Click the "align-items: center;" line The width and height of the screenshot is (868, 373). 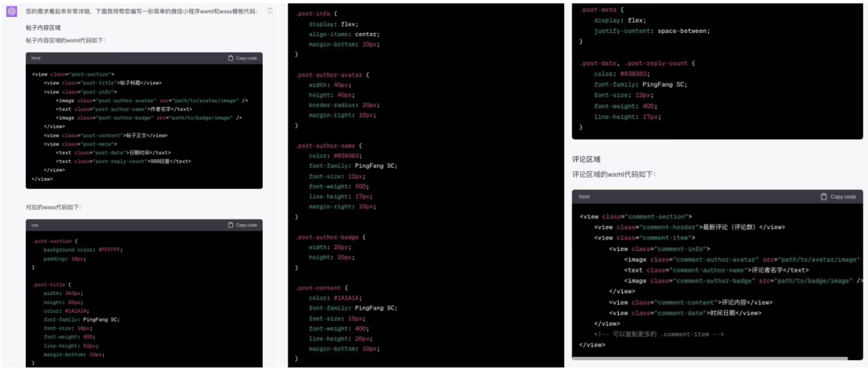[344, 34]
